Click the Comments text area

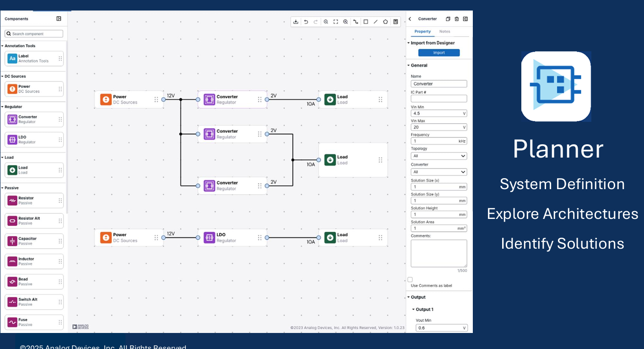pyautogui.click(x=438, y=253)
